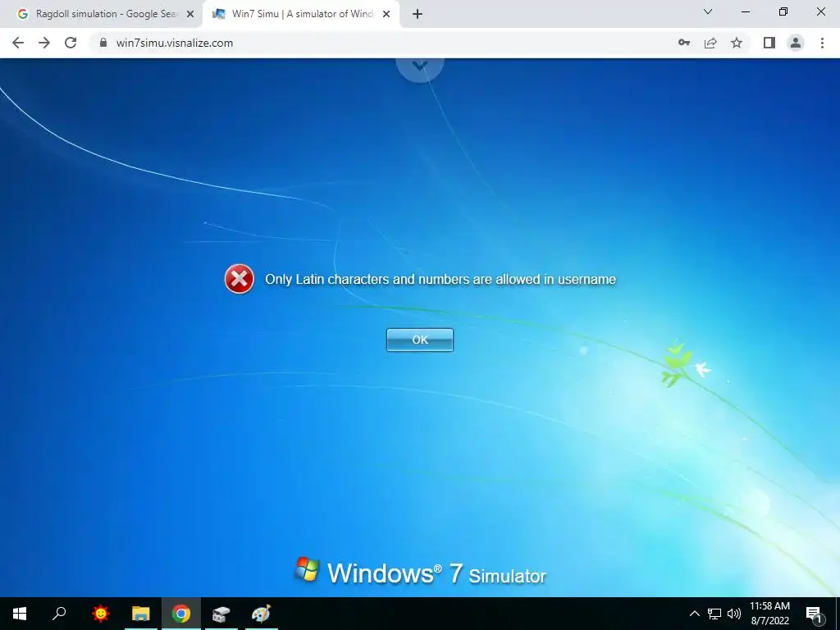Toggle the browser side panel
This screenshot has height=630, width=840.
(x=769, y=43)
